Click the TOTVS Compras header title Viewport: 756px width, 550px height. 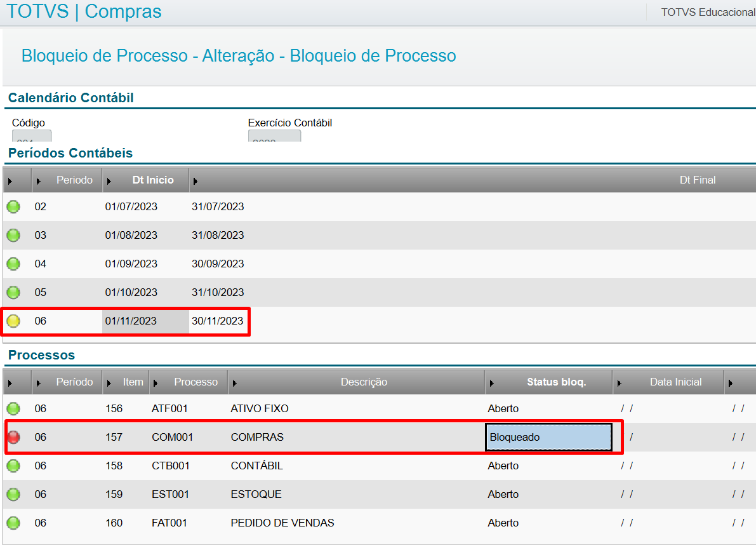coord(84,11)
